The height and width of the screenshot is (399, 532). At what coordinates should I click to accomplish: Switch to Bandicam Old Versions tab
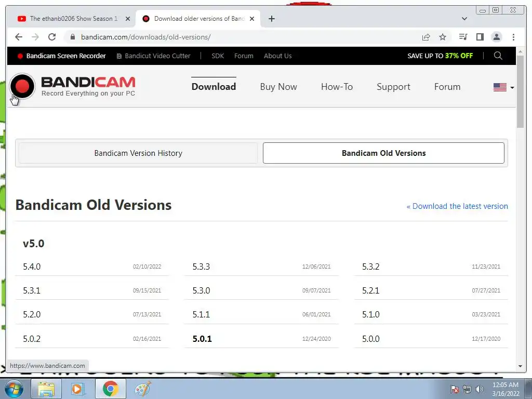383,153
